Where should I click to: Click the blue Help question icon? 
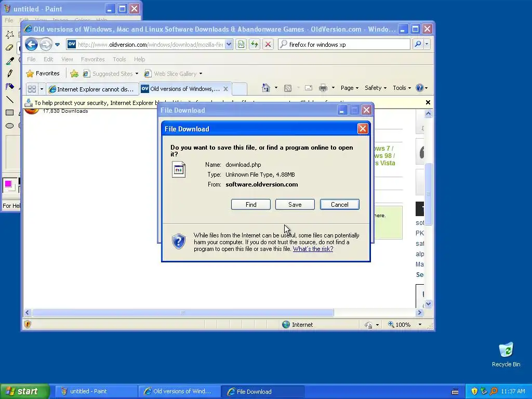point(420,88)
